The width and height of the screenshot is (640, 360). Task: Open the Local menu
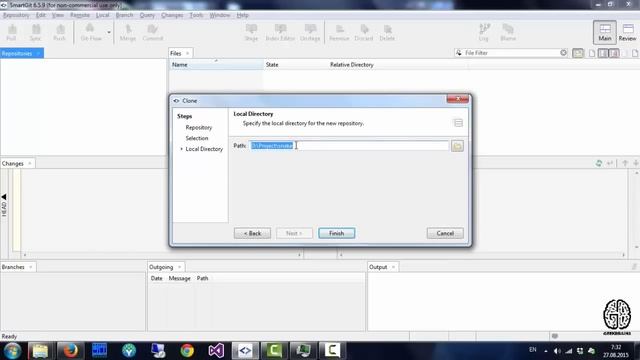pos(102,15)
